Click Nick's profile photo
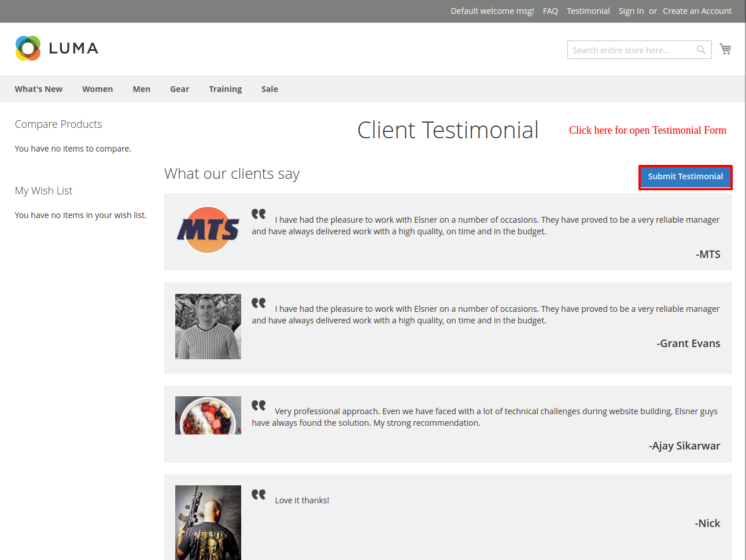 [x=208, y=522]
